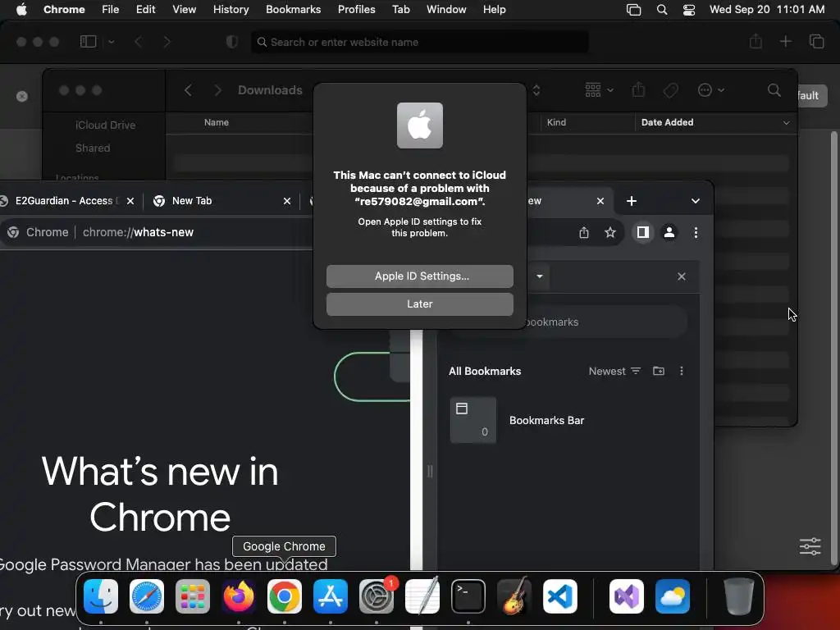Close the New Tab tab
Viewport: 840px width, 630px height.
pos(287,201)
